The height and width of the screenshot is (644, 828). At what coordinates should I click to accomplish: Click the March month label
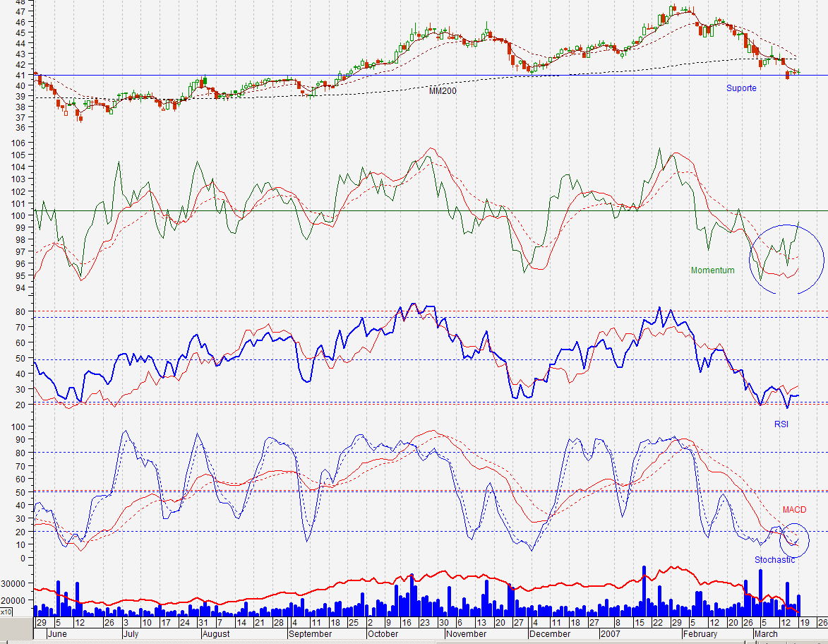[766, 633]
